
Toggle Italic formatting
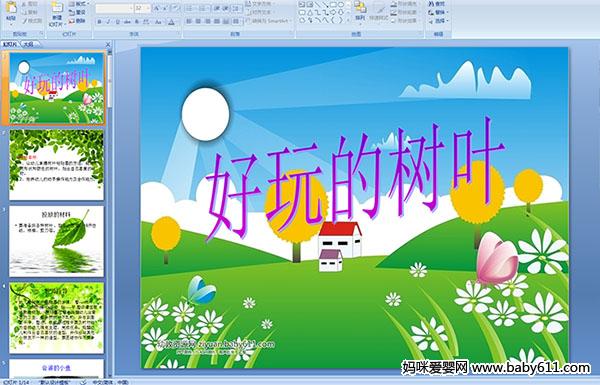click(x=108, y=22)
